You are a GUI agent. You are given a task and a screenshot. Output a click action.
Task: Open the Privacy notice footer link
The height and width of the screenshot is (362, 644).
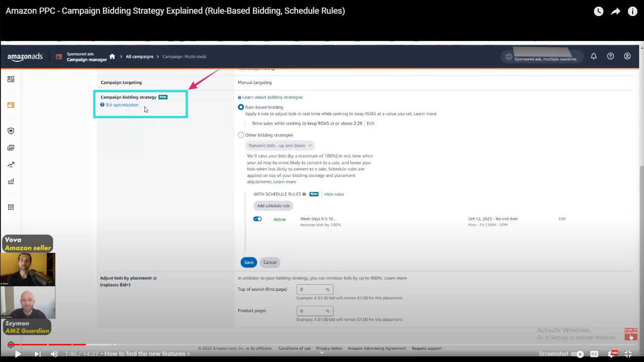[x=329, y=348]
